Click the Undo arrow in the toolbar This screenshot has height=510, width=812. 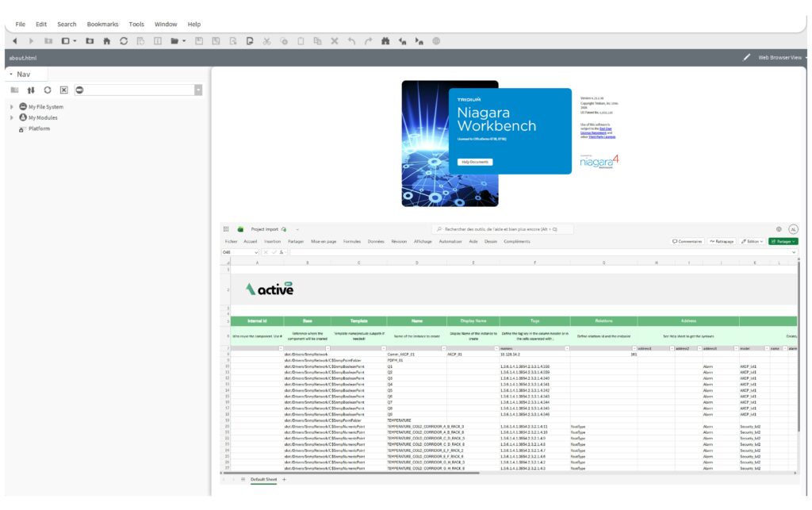[x=351, y=40]
